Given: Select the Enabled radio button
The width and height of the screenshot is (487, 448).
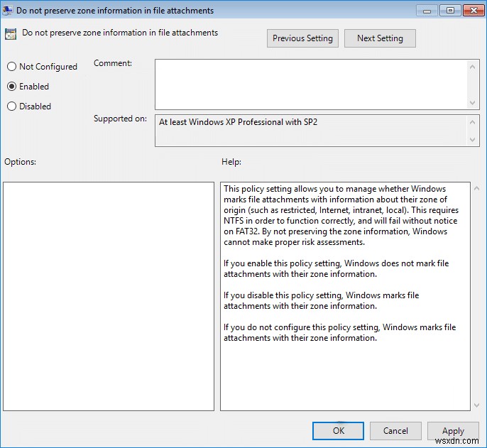Looking at the screenshot, I should tap(11, 87).
